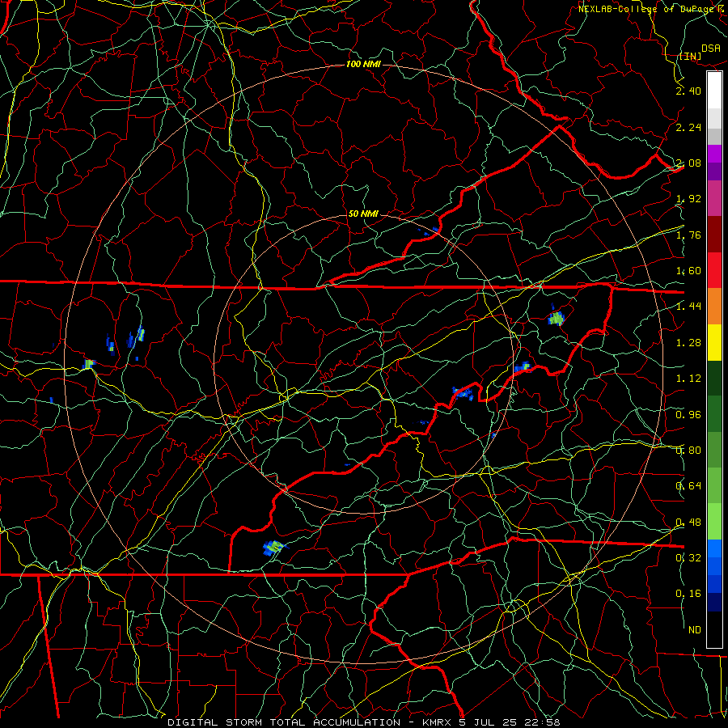
Task: Pick the bright magenta legend swatch above 2.08
Action: pos(714,154)
